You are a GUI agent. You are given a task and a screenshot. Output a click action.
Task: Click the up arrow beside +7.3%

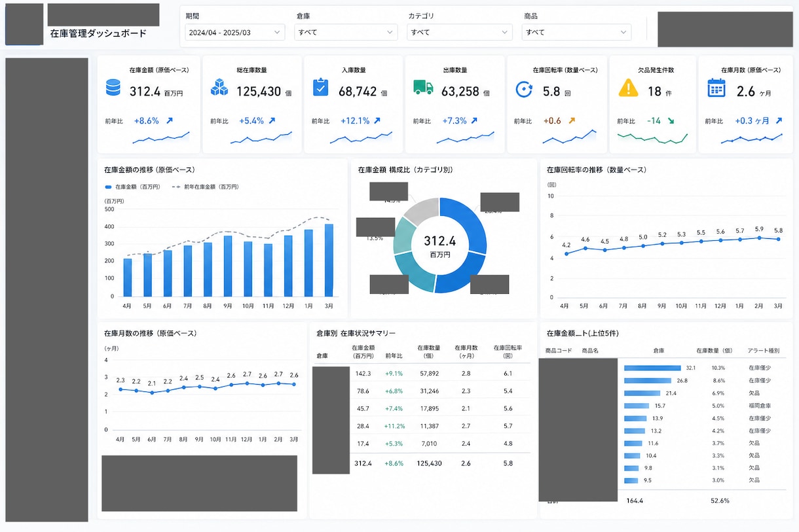474,121
